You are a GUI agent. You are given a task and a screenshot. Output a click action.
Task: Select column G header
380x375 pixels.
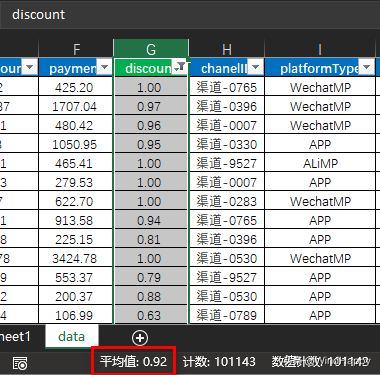[x=151, y=49]
